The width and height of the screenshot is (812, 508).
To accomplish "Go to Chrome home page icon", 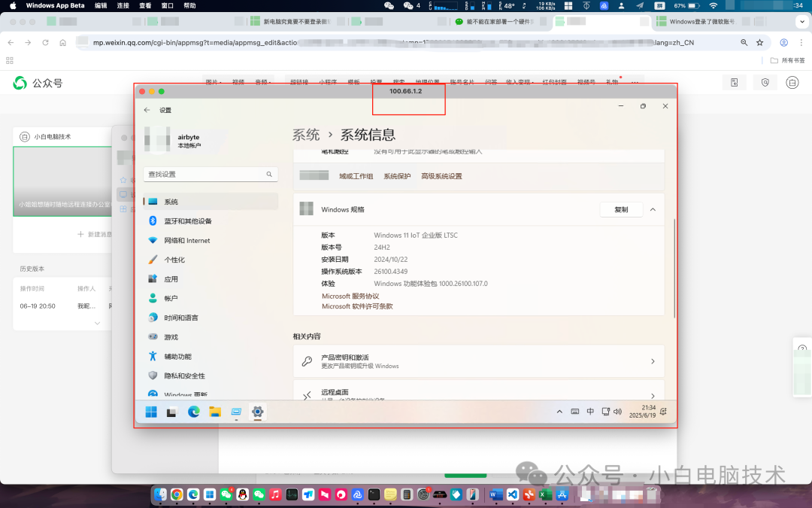I will 62,42.
